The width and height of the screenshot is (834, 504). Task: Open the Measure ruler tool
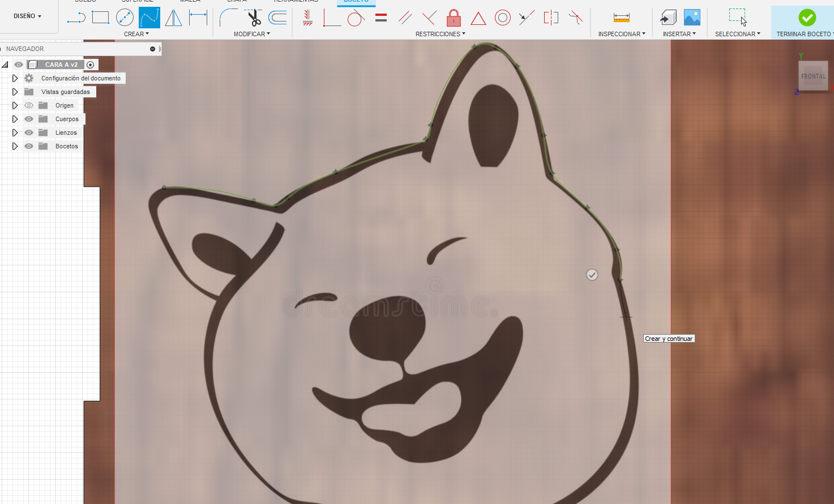click(622, 18)
